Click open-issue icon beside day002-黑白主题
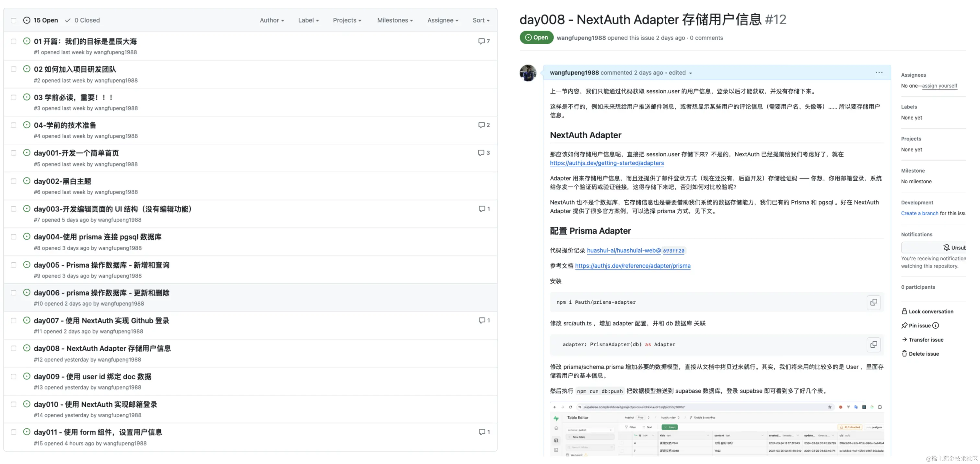This screenshot has width=980, height=464. click(x=27, y=181)
